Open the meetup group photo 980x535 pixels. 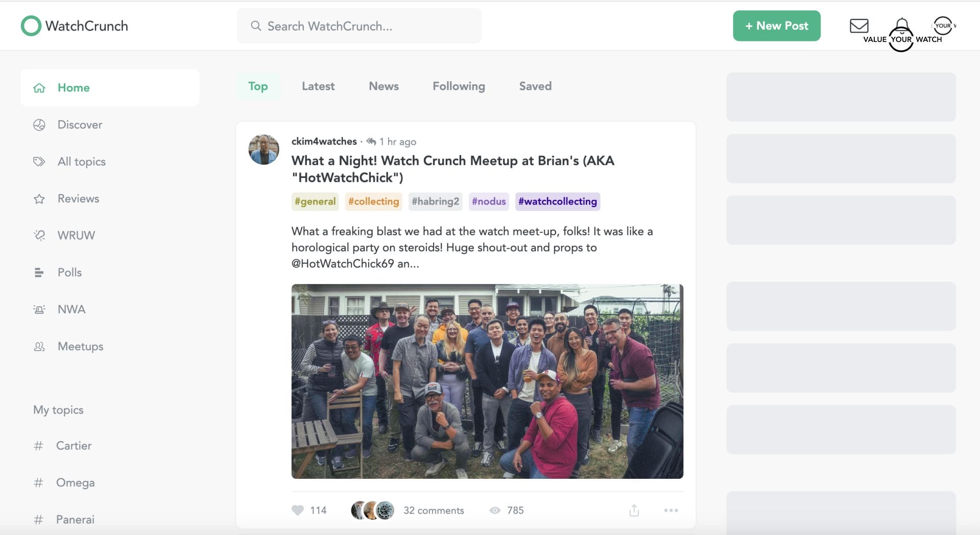click(x=487, y=381)
